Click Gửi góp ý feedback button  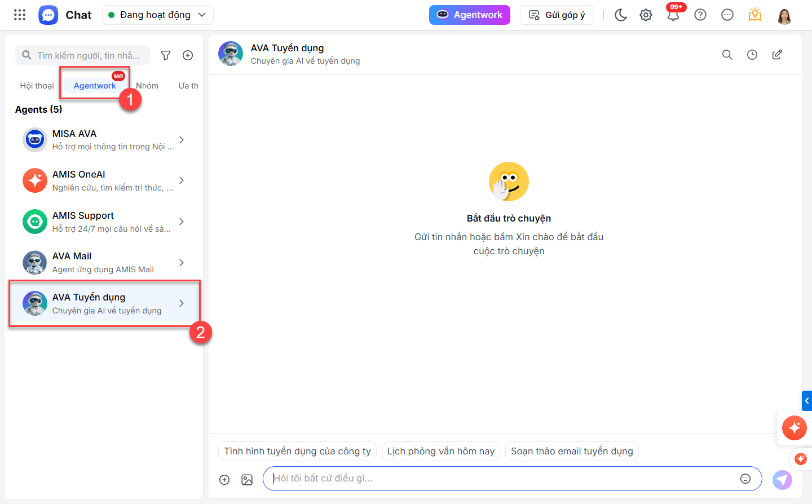(557, 15)
